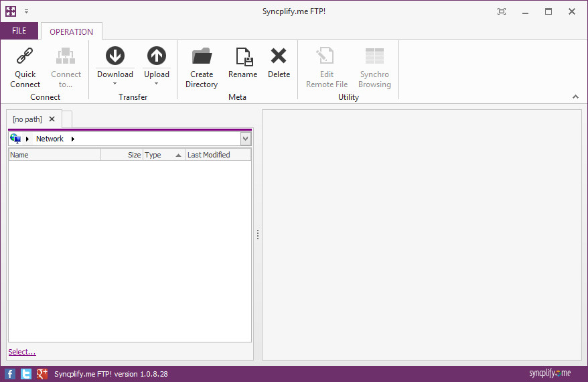Click the Quick Connect chain icon
The image size is (588, 382).
coord(25,56)
